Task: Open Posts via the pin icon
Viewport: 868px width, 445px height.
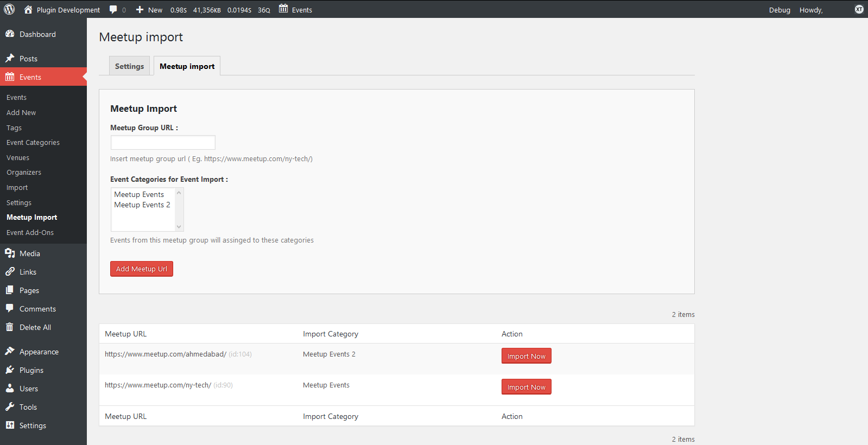Action: [x=10, y=58]
